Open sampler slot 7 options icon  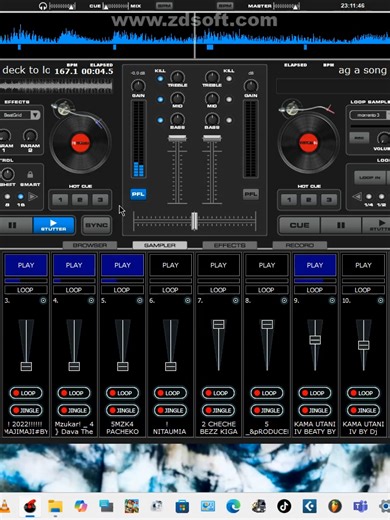(x=236, y=301)
